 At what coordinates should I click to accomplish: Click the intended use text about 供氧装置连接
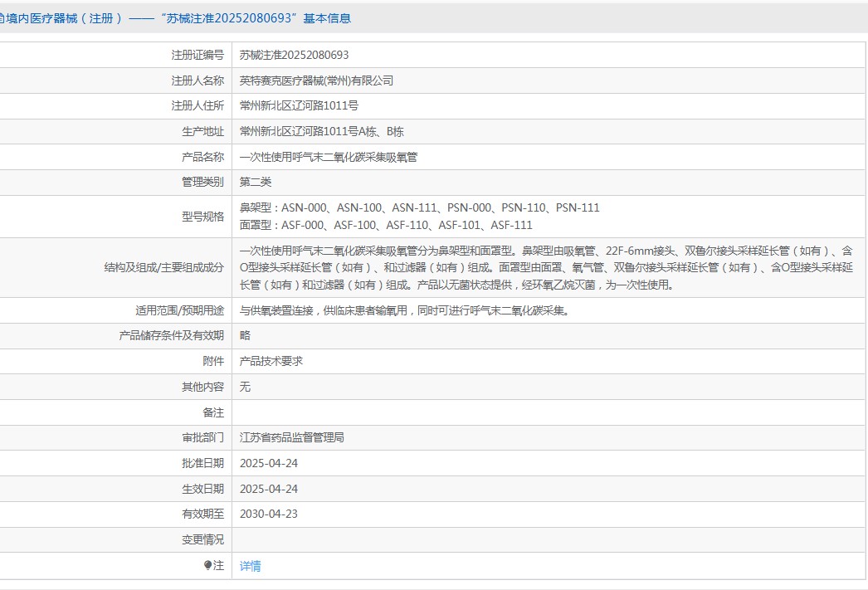[x=404, y=310]
